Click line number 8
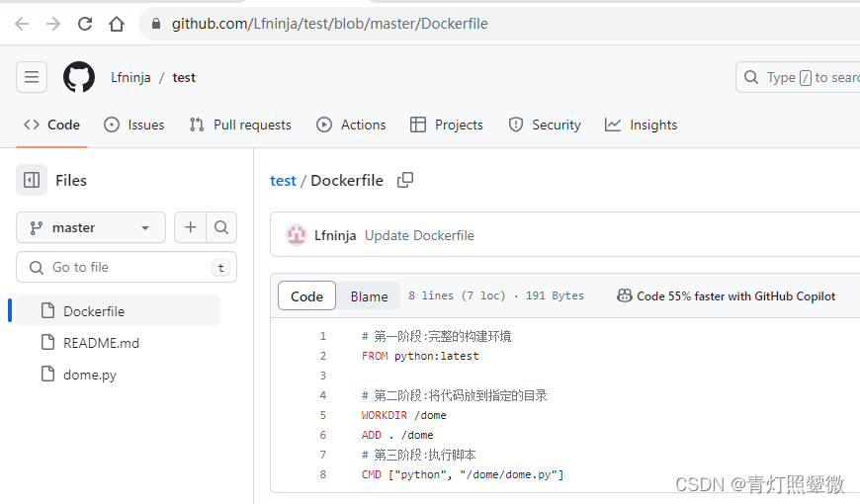The width and height of the screenshot is (860, 504). [323, 474]
